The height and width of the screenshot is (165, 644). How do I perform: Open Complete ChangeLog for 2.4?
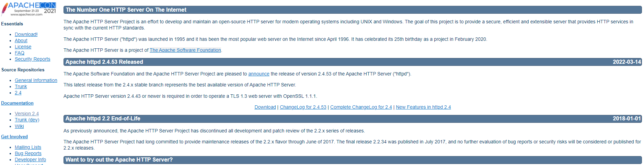click(x=361, y=107)
